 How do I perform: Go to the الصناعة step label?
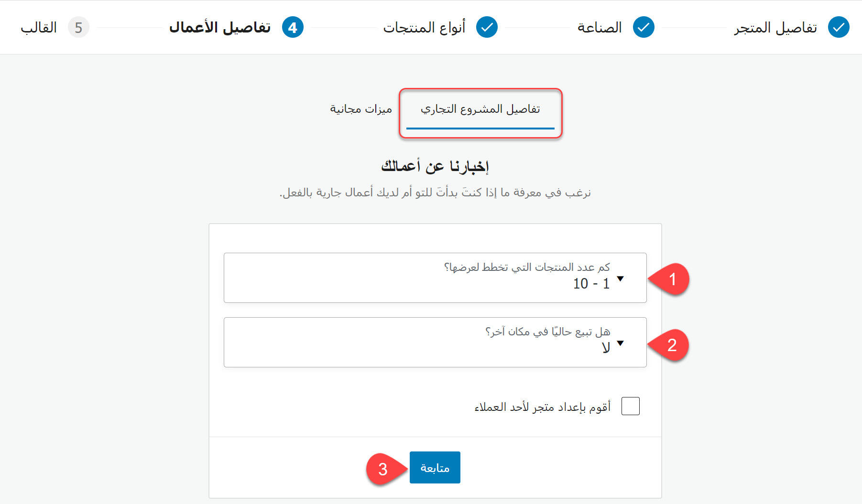pyautogui.click(x=600, y=27)
